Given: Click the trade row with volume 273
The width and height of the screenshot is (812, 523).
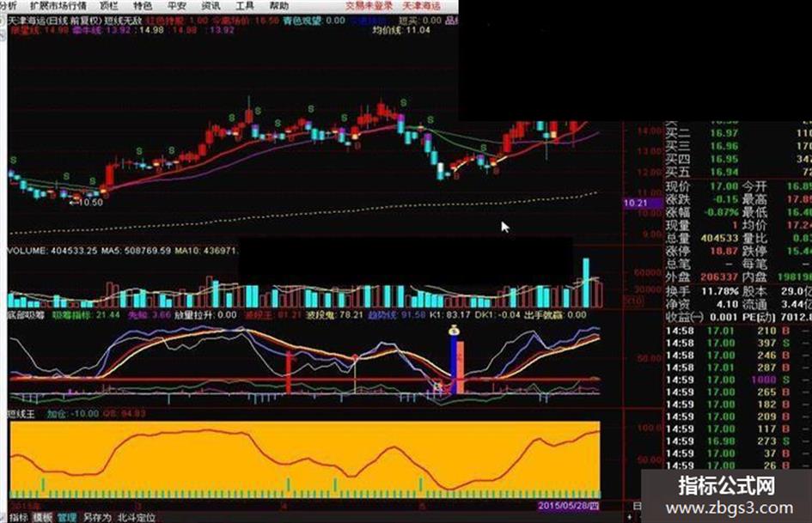Looking at the screenshot, I should [736, 441].
